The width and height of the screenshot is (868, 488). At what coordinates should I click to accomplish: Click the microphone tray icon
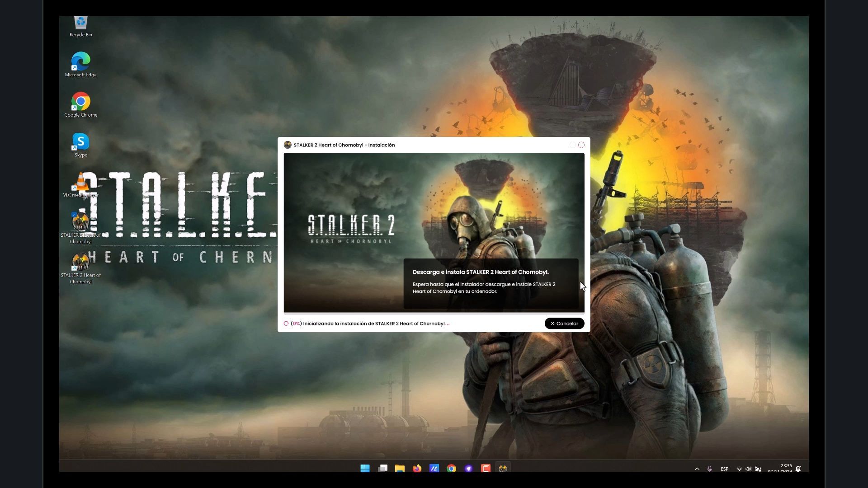point(710,469)
